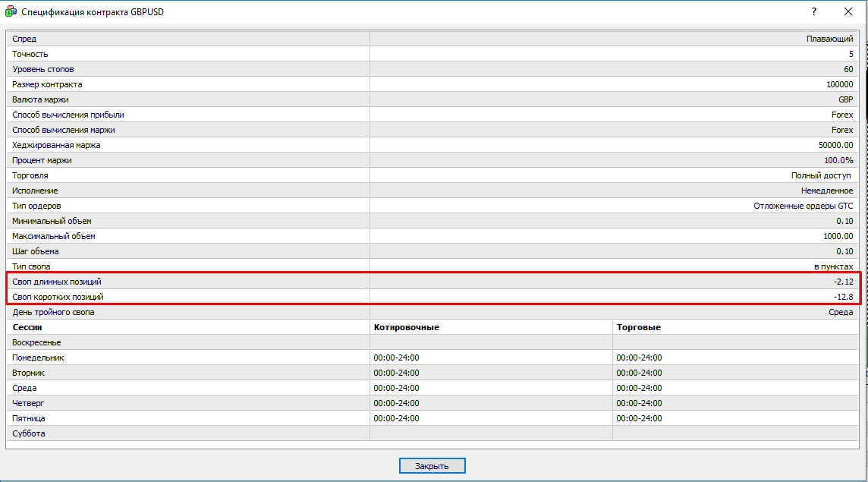
Task: Click the Торговые column header
Action: (x=639, y=327)
